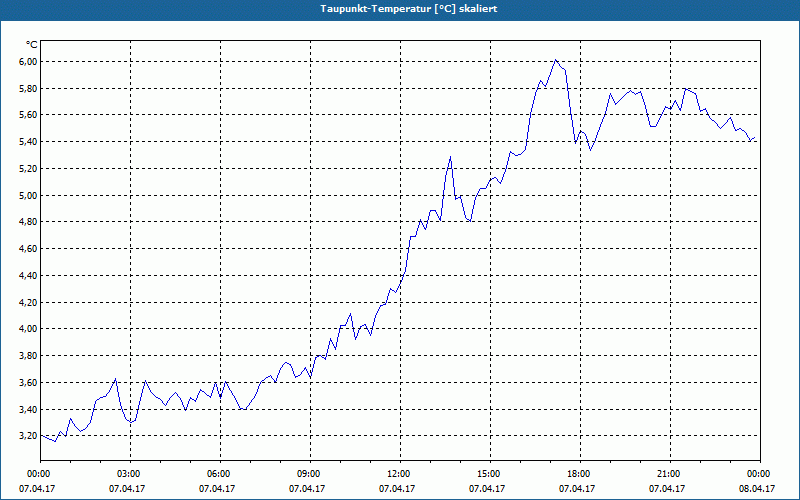The height and width of the screenshot is (500, 800).
Task: Click the curve's end point before 00:00 08.04.17
Action: (x=755, y=137)
